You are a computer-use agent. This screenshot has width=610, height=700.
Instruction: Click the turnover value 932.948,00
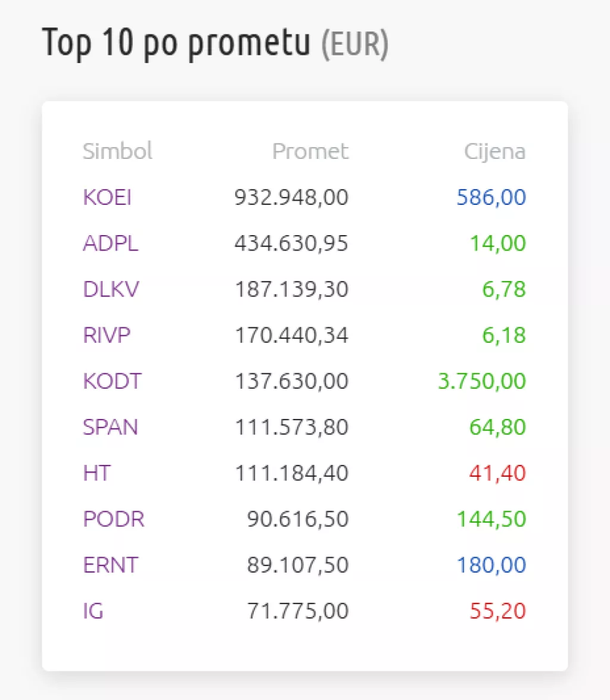point(291,198)
